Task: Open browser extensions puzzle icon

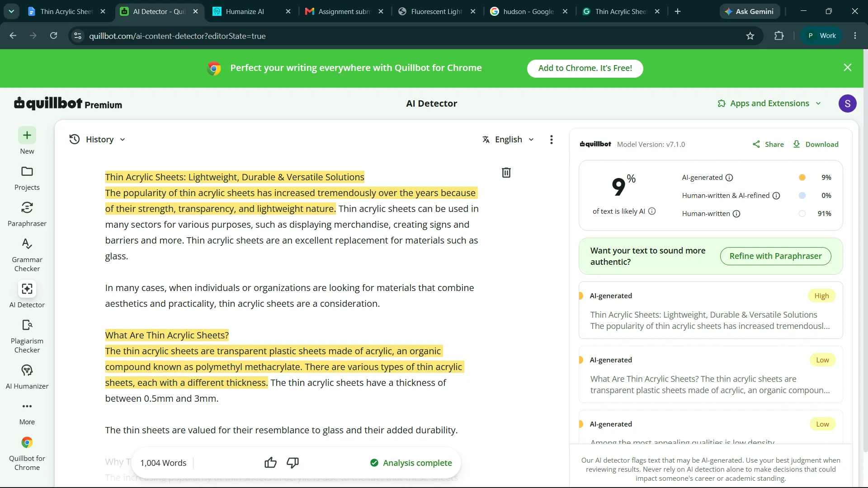Action: pos(779,36)
